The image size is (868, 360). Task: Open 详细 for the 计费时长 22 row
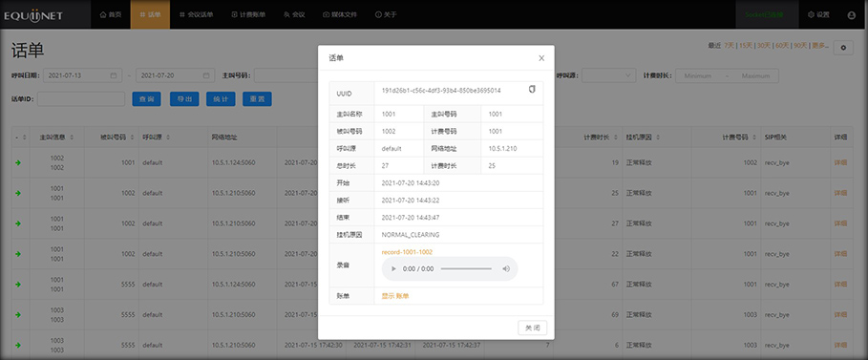[x=840, y=254]
